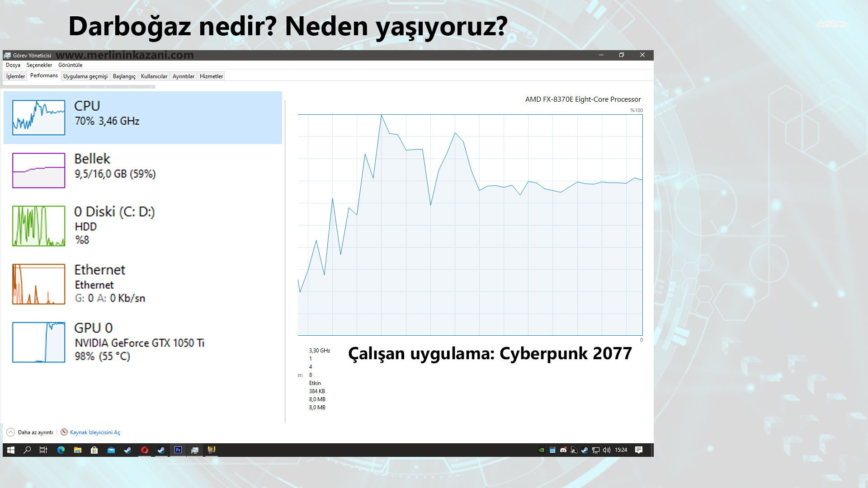Select the Bellek memory entry
This screenshot has height=488, width=868.
click(142, 170)
